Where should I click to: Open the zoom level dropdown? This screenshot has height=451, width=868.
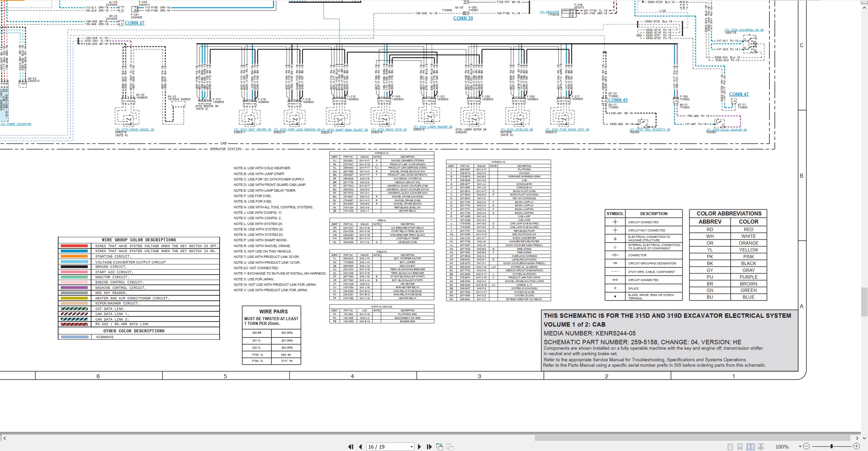coord(800,446)
